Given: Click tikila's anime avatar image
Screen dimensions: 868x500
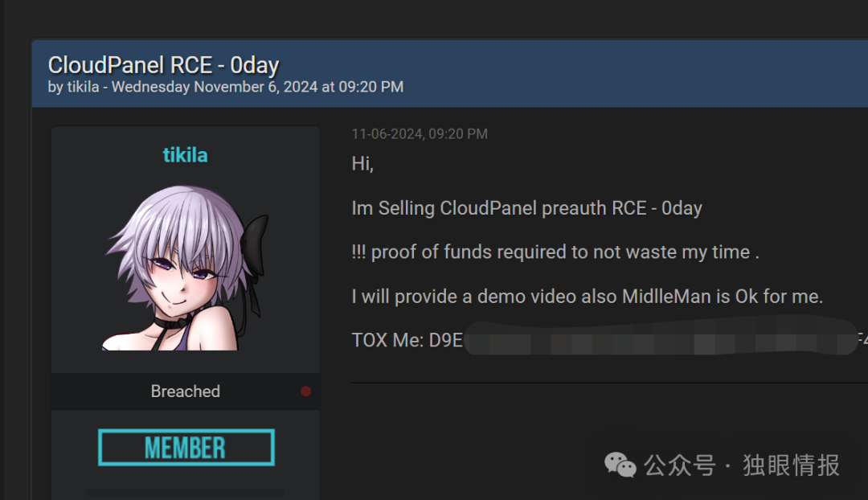Looking at the screenshot, I should coord(185,268).
